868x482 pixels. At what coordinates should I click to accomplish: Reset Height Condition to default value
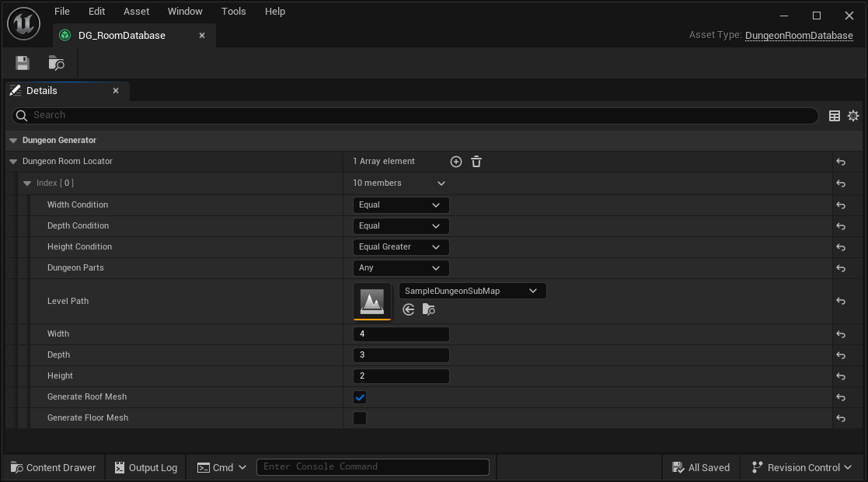[x=841, y=248]
